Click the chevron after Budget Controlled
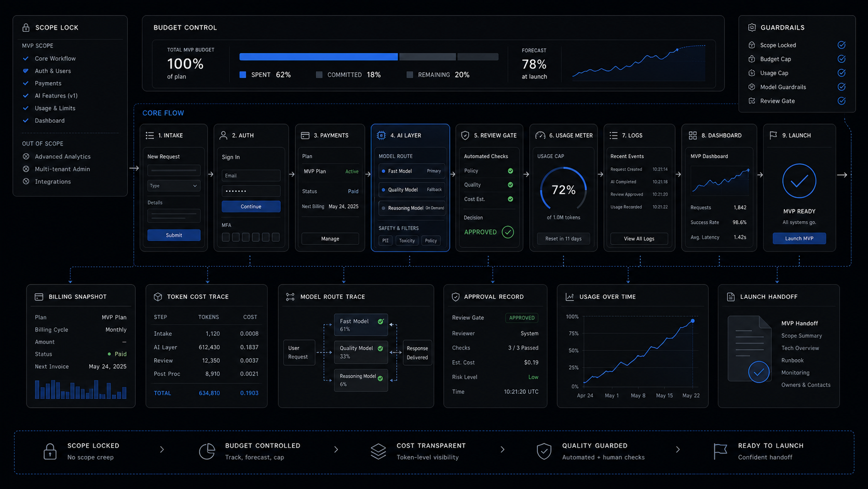868x489 pixels. pyautogui.click(x=336, y=450)
